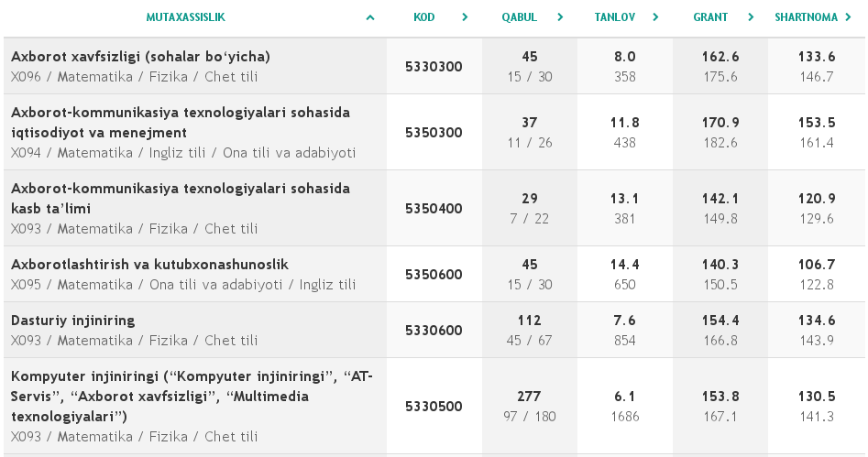
Task: Open the Dasturiy injiniring specialty row
Action: tap(73, 321)
